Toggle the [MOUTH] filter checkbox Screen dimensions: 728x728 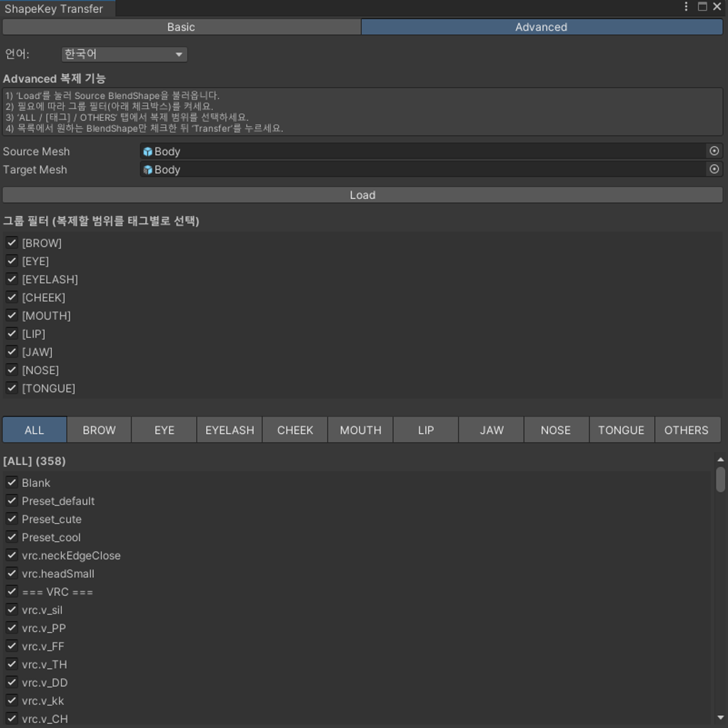(11, 315)
